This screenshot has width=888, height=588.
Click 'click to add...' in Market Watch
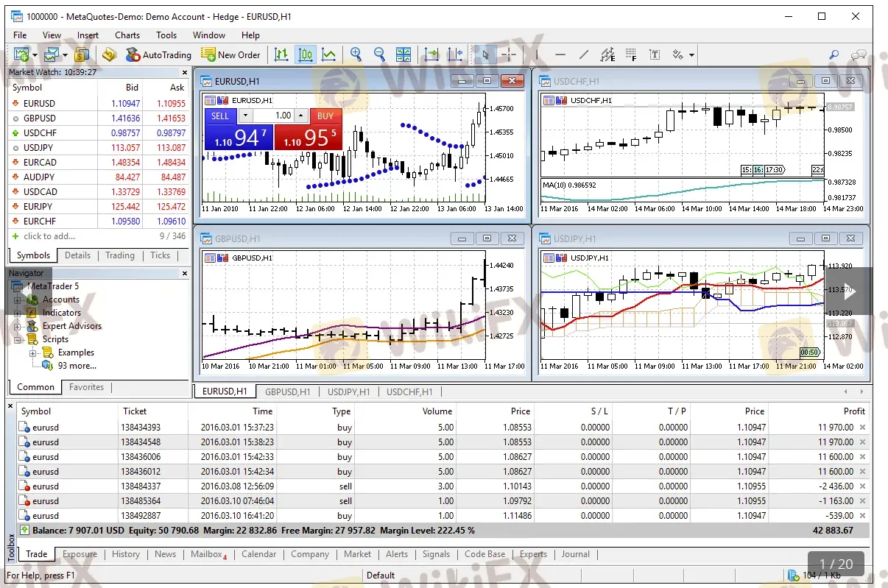49,236
